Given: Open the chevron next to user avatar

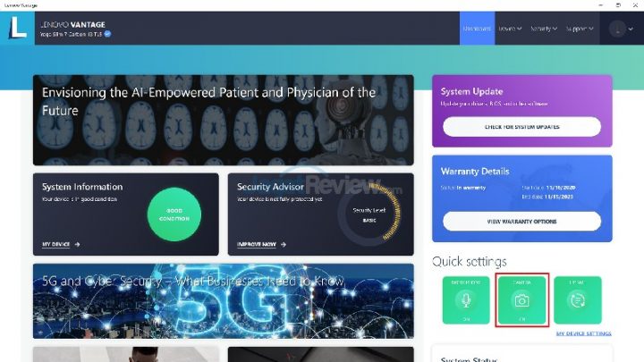Looking at the screenshot, I should point(631,29).
